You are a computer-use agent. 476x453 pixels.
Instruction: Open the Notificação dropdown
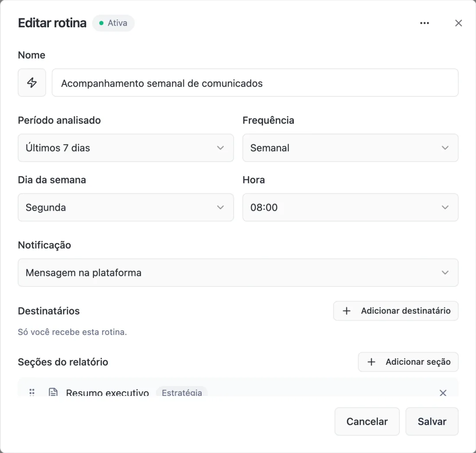click(x=238, y=273)
